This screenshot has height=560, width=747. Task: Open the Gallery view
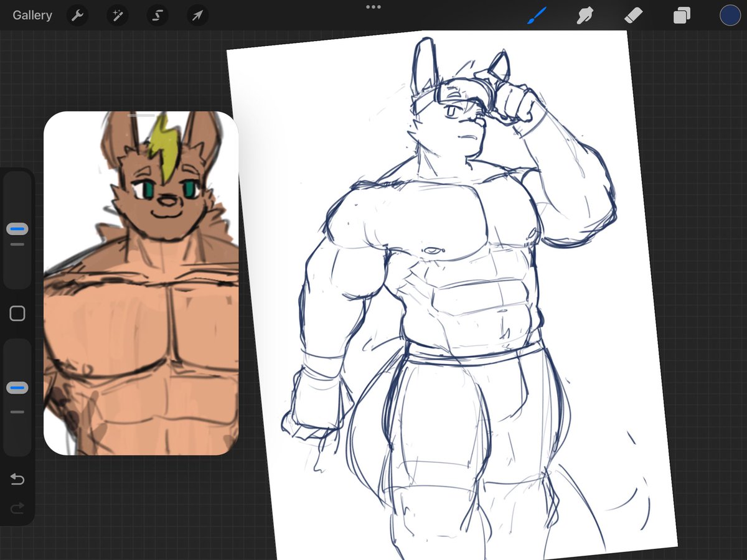click(32, 16)
